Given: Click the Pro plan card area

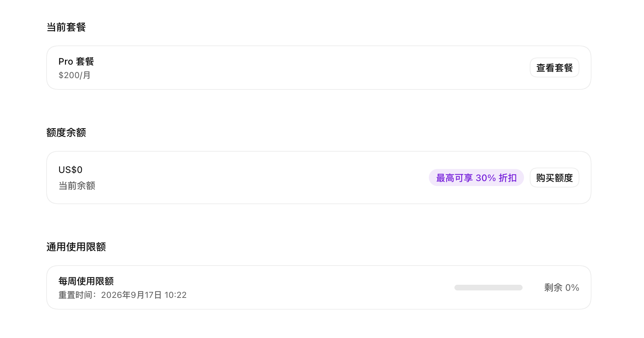Looking at the screenshot, I should click(318, 67).
